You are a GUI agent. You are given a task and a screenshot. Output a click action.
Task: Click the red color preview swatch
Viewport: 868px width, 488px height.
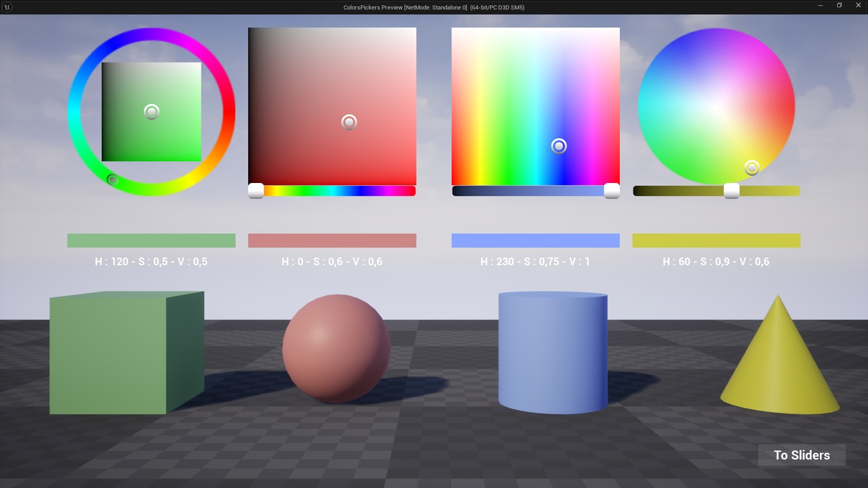pyautogui.click(x=332, y=241)
